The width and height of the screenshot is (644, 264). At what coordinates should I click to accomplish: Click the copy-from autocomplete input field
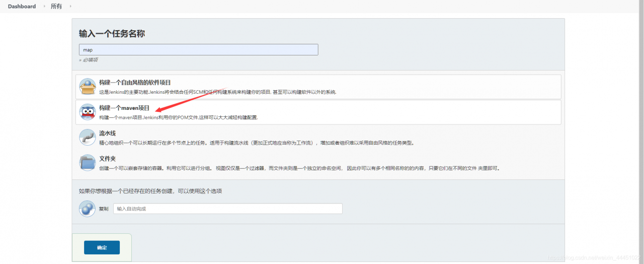pos(228,209)
